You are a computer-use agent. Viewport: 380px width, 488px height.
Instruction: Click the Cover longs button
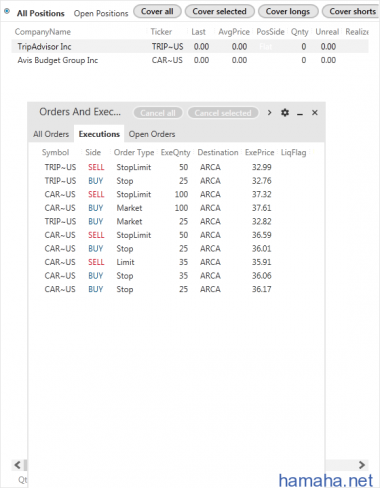click(x=288, y=11)
